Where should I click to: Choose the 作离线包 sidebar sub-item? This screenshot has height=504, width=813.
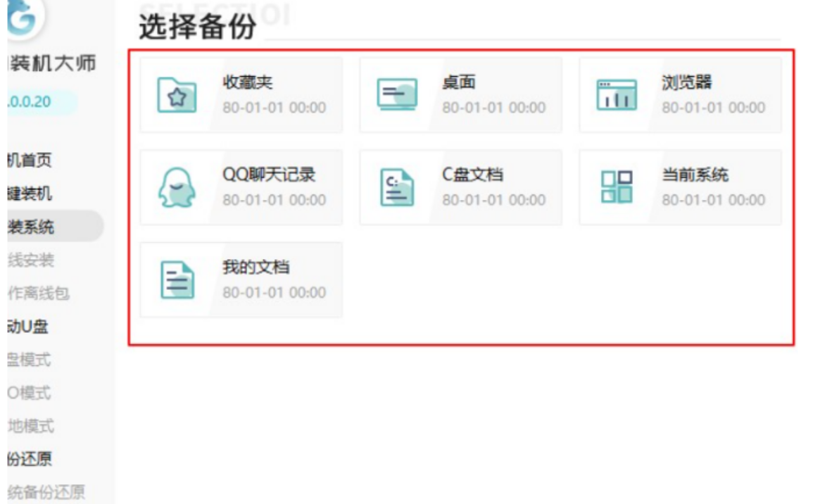[x=38, y=294]
